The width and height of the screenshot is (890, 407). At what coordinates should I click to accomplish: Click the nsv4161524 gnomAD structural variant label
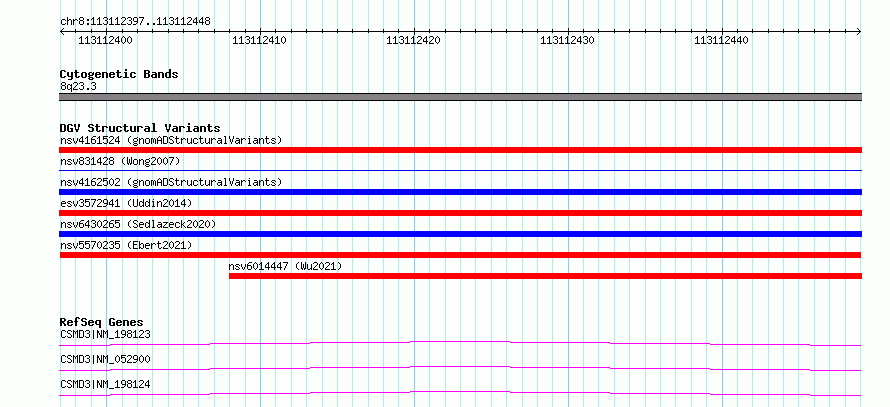(x=171, y=140)
